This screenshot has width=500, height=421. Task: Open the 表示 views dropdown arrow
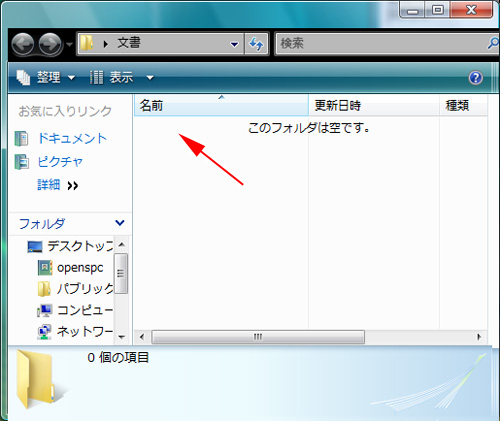click(150, 78)
